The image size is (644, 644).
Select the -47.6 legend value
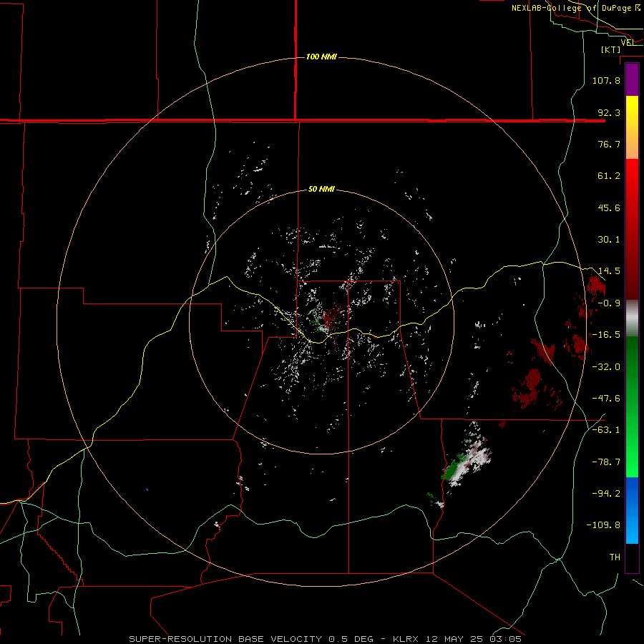pyautogui.click(x=606, y=399)
